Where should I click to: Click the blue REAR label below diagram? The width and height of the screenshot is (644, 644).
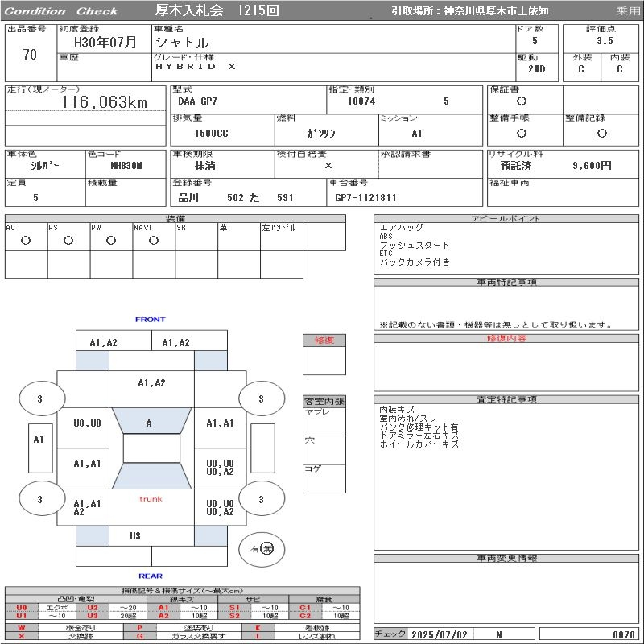pos(151,576)
